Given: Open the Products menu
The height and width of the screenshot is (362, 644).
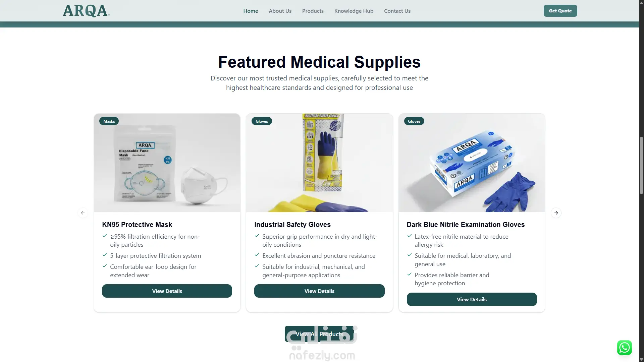Looking at the screenshot, I should (x=313, y=11).
